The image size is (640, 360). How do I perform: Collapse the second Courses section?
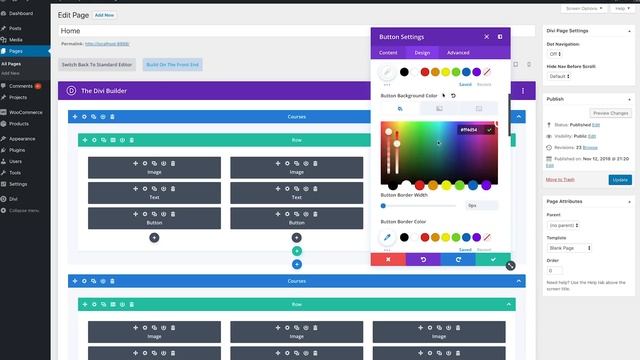(519, 281)
